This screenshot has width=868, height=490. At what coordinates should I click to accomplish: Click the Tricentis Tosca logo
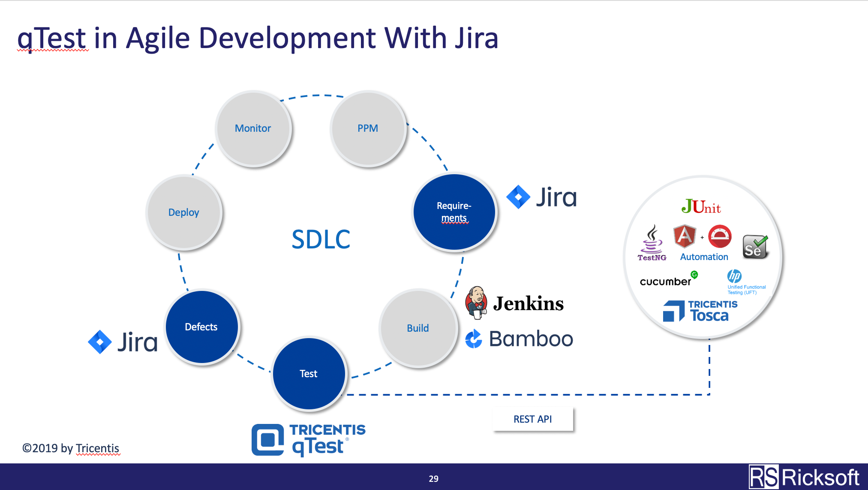click(x=700, y=311)
